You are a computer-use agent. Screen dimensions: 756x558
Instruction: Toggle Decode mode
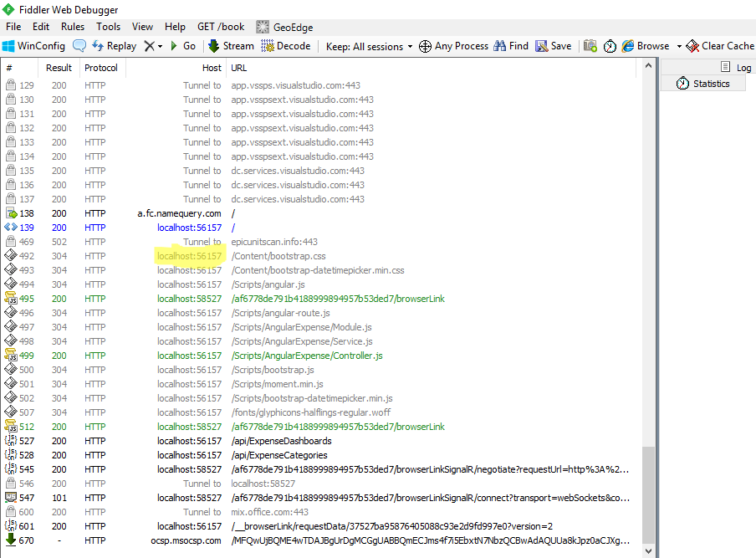[285, 46]
